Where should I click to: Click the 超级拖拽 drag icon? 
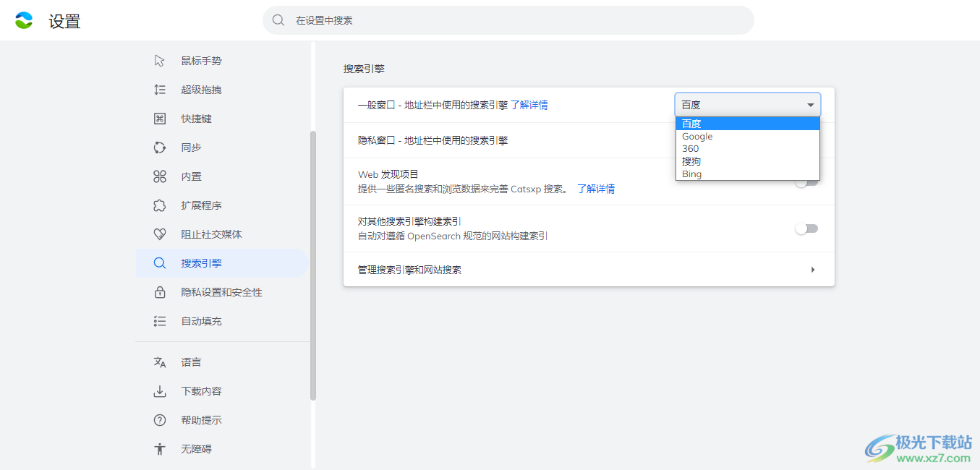(x=160, y=90)
